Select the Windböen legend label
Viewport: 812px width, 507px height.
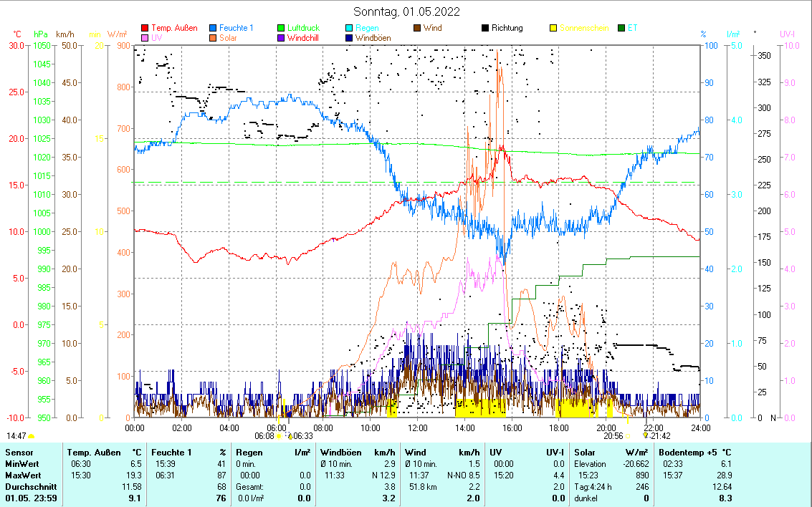coord(373,38)
